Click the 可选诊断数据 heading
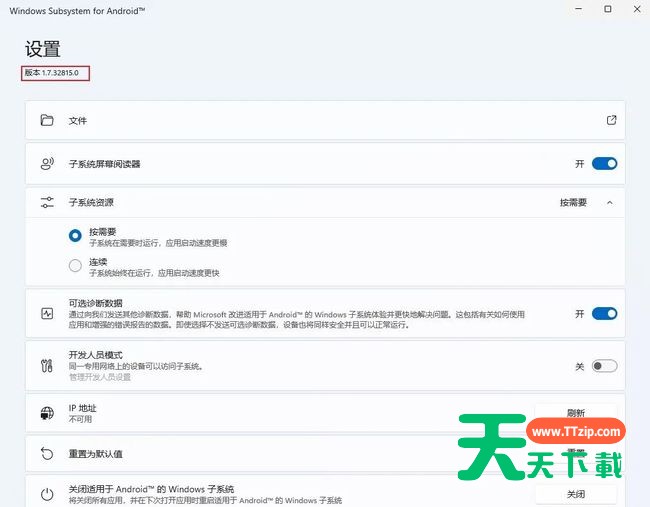 (x=95, y=303)
